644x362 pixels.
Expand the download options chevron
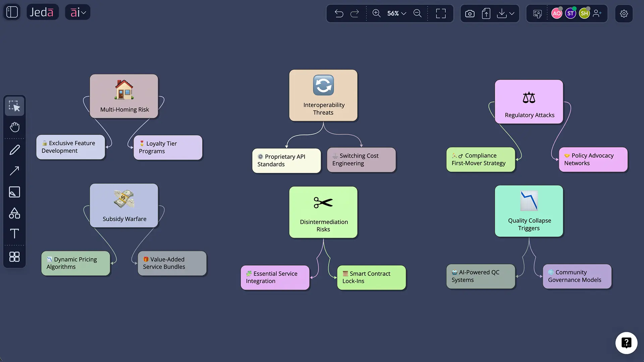(x=512, y=13)
